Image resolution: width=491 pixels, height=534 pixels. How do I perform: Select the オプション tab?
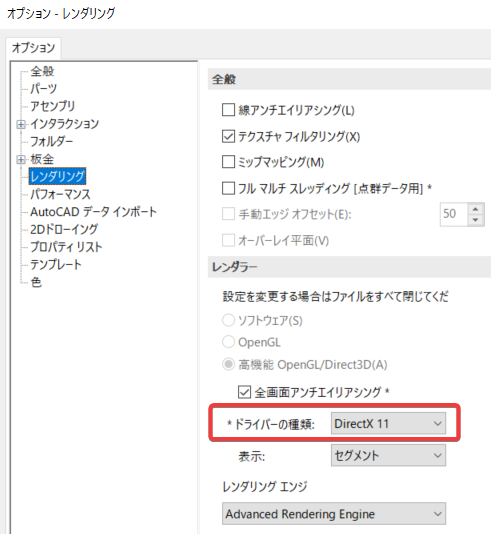33,48
